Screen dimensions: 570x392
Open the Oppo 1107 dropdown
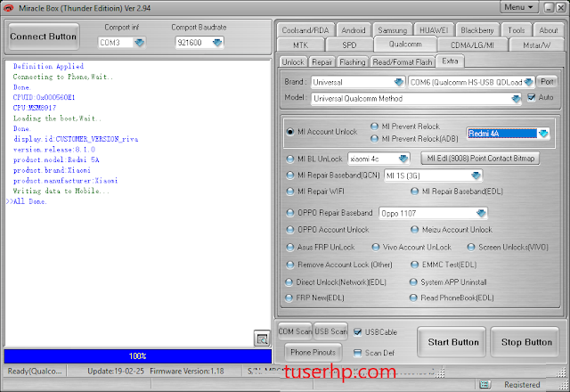coord(481,213)
